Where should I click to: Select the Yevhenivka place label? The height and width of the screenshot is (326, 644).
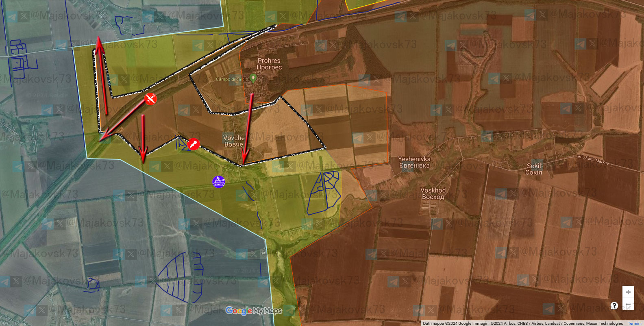point(414,162)
